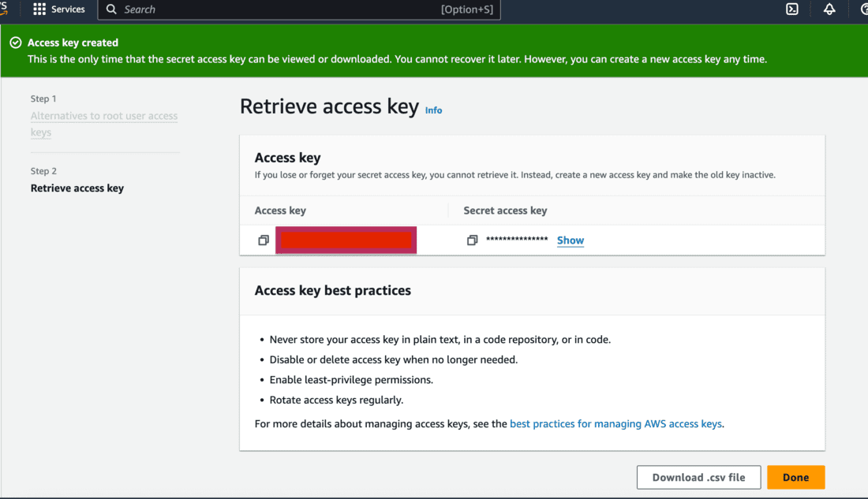Screen dimensions: 868x499
Task: Click the Download .csv file button
Action: 698,477
